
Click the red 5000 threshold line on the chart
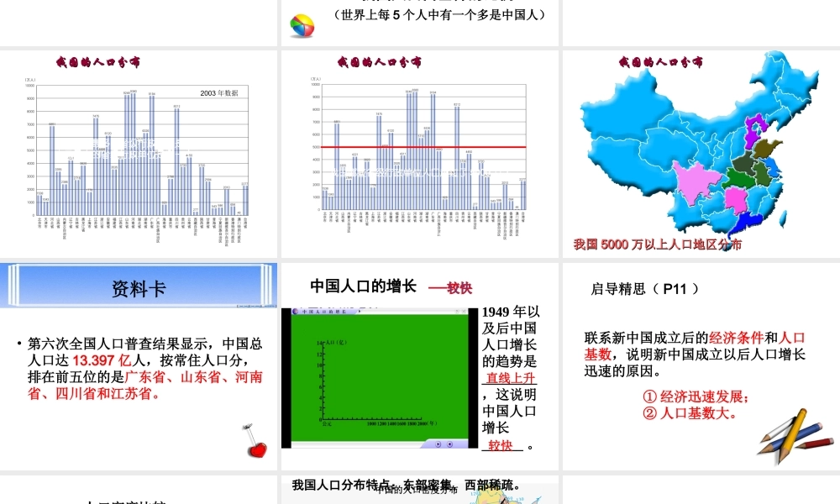(423, 147)
